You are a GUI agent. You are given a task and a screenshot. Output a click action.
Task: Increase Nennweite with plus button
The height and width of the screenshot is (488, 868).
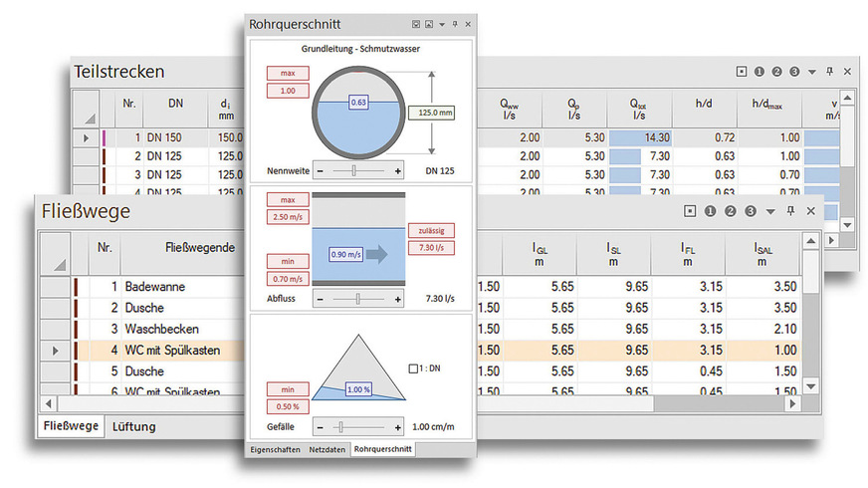pyautogui.click(x=398, y=170)
